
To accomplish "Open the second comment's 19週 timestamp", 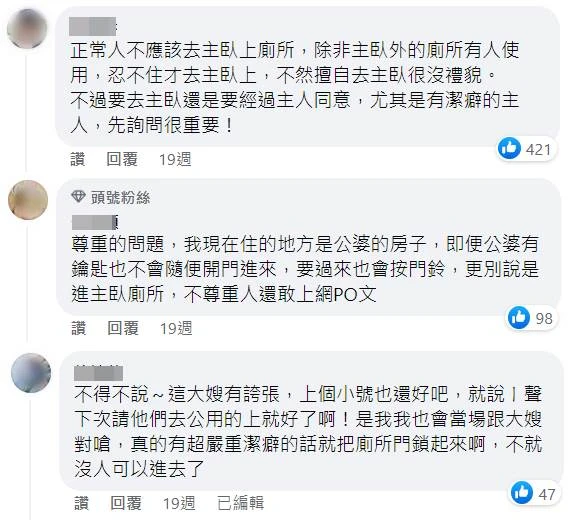I will (176, 328).
